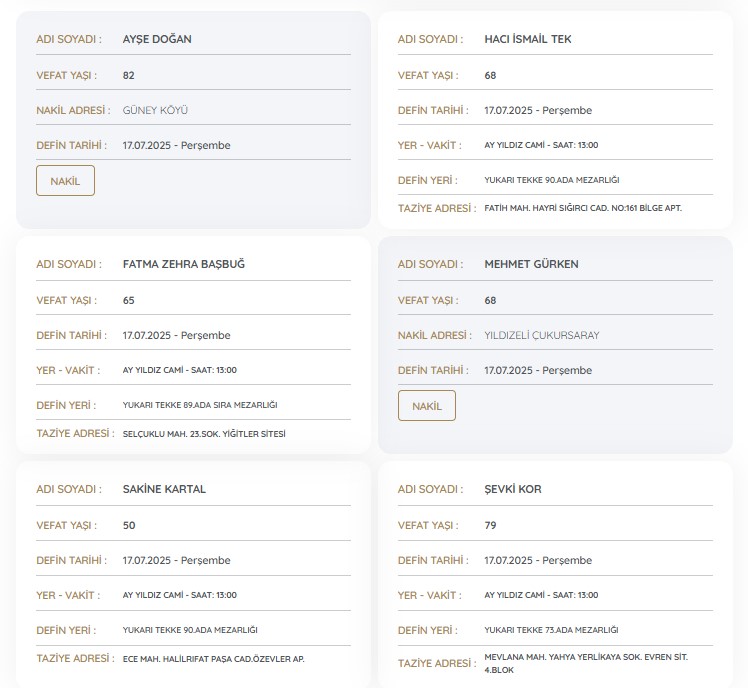Click the name SAKİNE KARTAL
Viewport: 748px width, 688px height.
pyautogui.click(x=164, y=489)
